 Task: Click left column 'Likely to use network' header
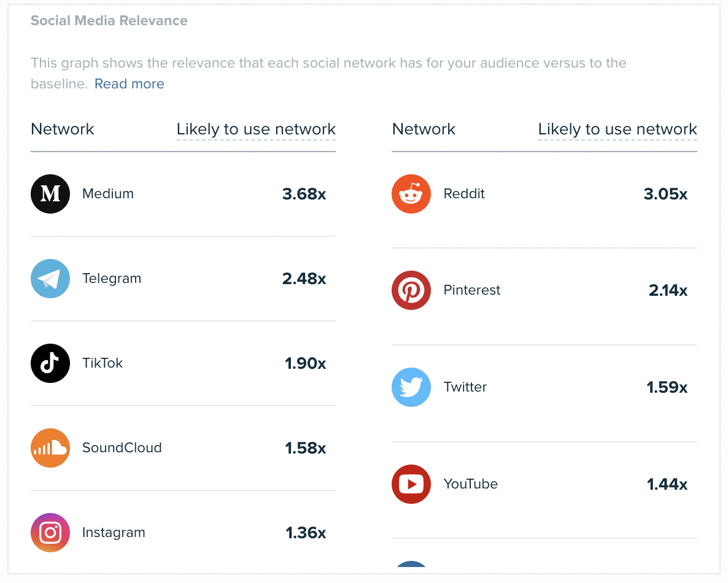tap(256, 129)
